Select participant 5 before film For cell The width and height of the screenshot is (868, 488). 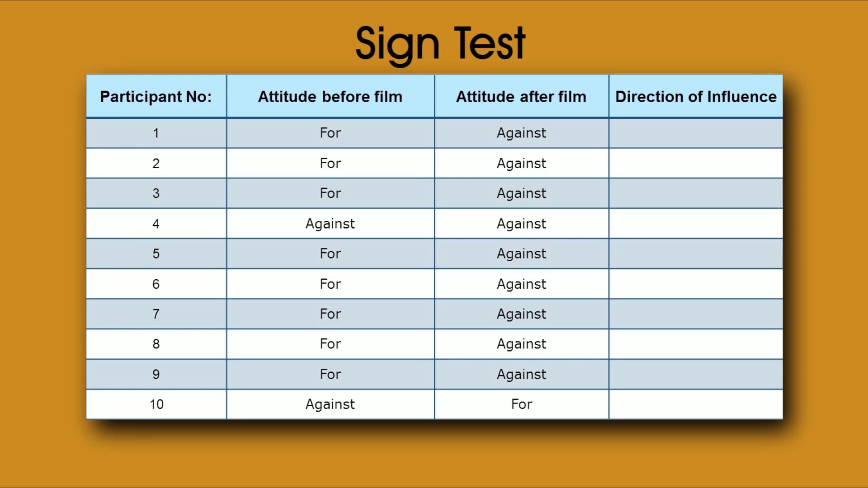pos(330,253)
